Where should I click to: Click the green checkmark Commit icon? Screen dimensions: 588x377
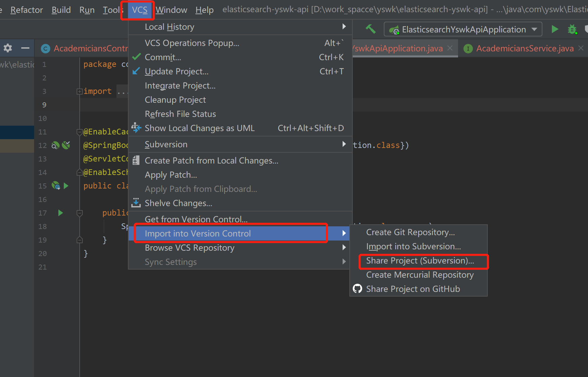click(136, 57)
